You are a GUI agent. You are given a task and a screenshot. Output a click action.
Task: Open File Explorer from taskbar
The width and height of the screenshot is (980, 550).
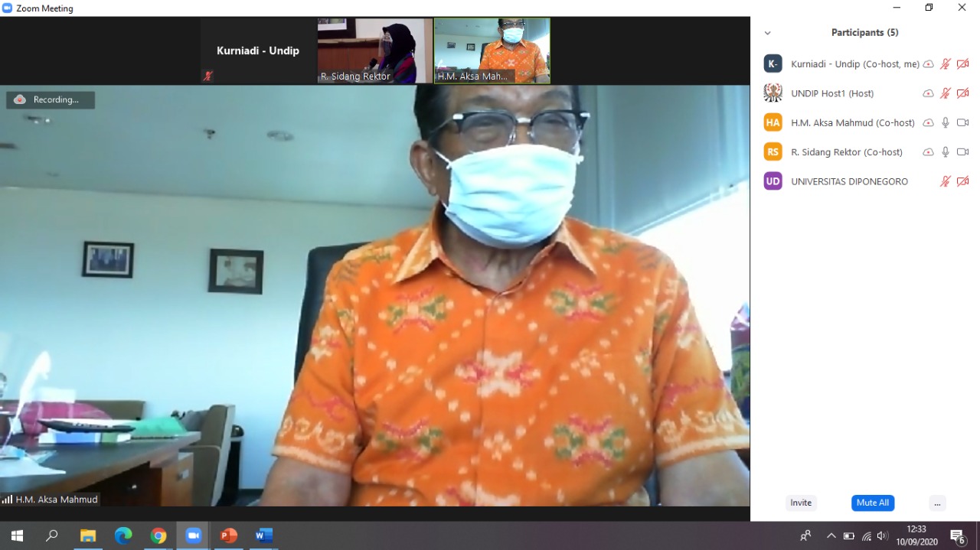(88, 535)
